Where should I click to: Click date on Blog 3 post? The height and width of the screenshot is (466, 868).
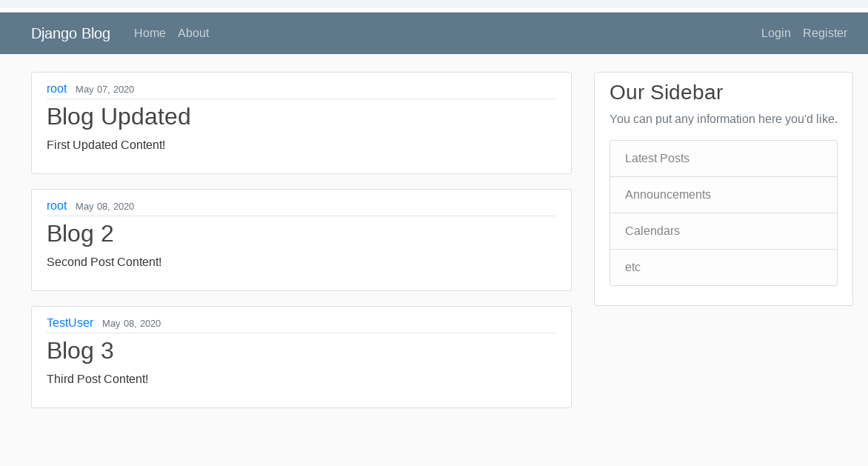tap(131, 324)
